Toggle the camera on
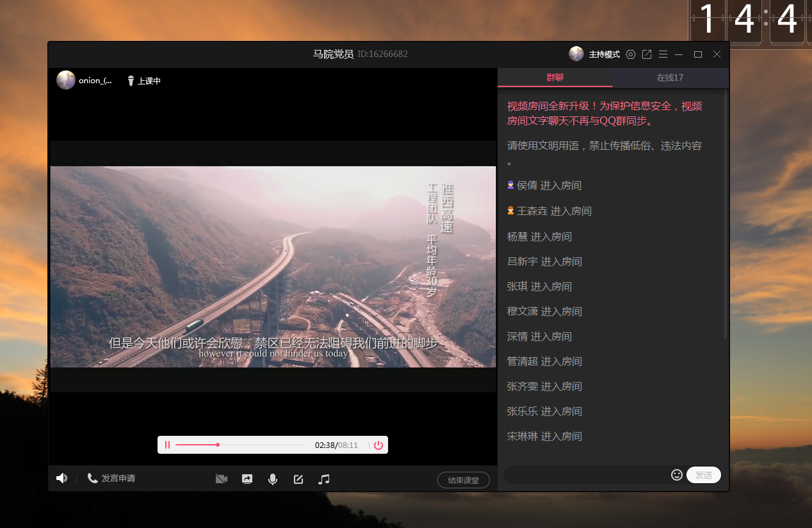This screenshot has width=812, height=528. point(222,479)
